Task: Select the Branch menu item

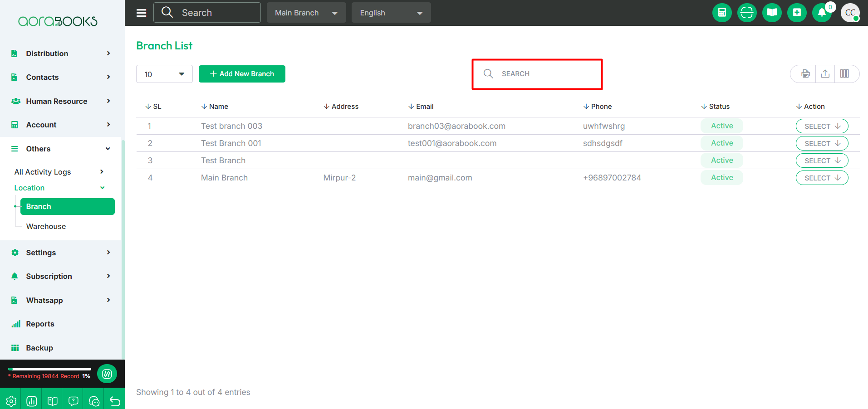Action: coord(67,206)
